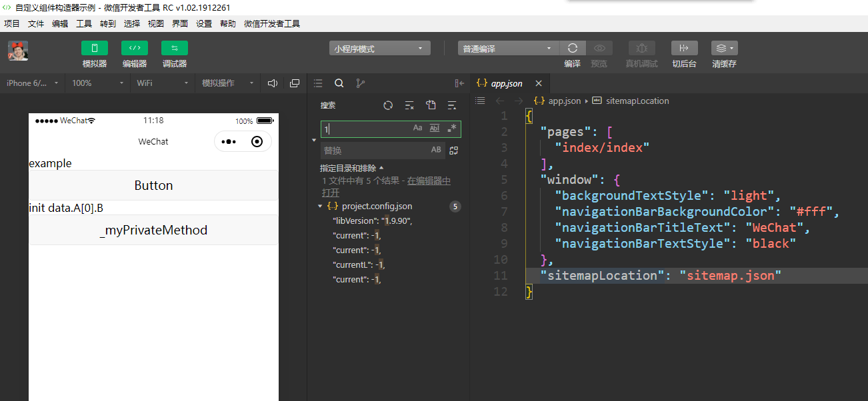The height and width of the screenshot is (401, 868).
Task: Show the file explorer list icon
Action: click(x=318, y=83)
